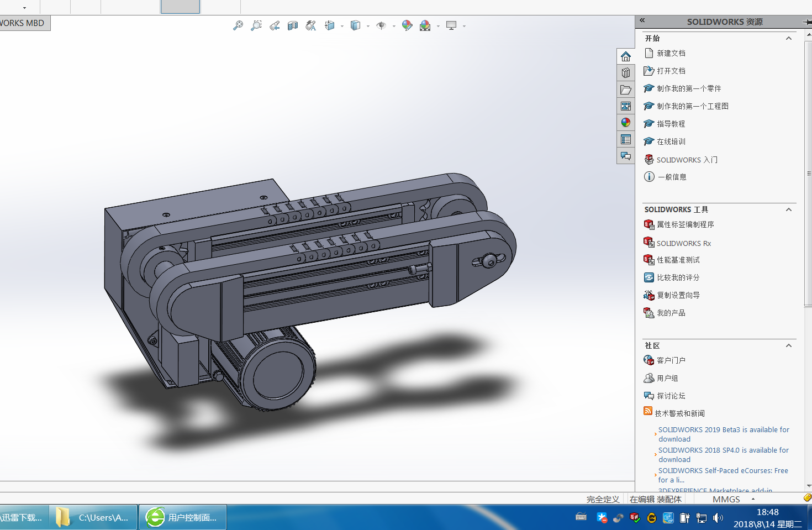The width and height of the screenshot is (812, 530).
Task: Click the volume speaker icon in system tray
Action: click(718, 518)
